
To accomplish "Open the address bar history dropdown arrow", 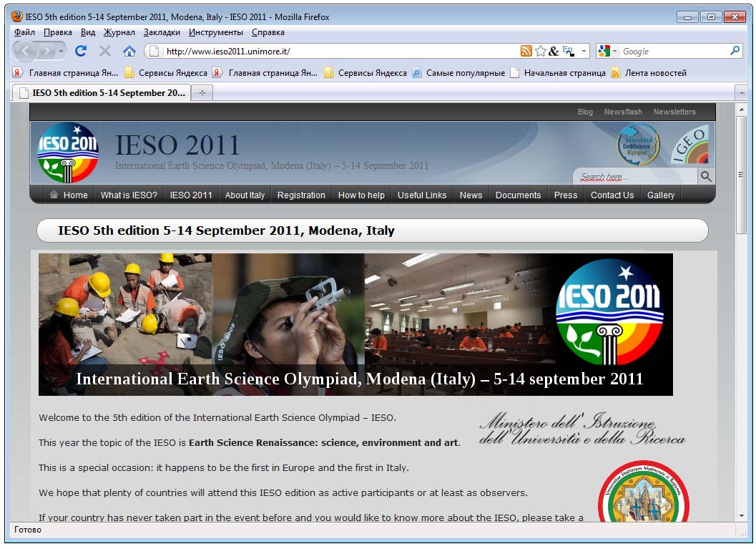I will coord(584,51).
